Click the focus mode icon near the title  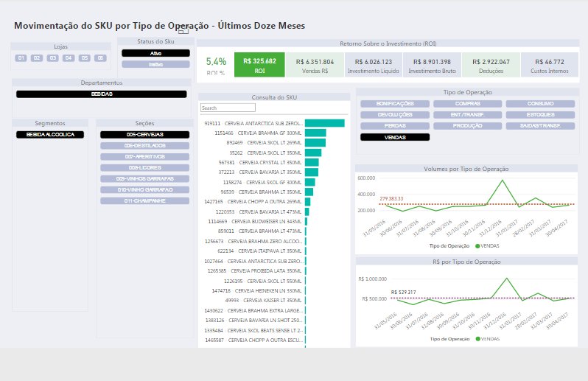[183, 30]
